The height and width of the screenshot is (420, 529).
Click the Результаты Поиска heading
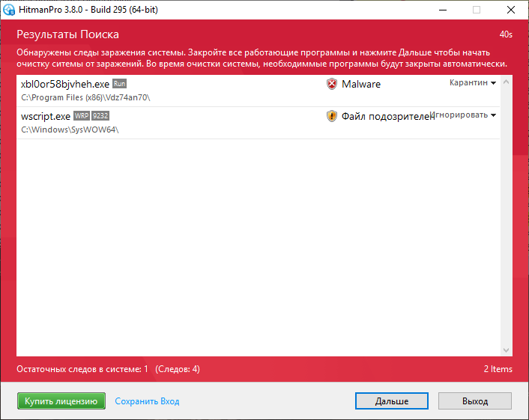pos(68,34)
